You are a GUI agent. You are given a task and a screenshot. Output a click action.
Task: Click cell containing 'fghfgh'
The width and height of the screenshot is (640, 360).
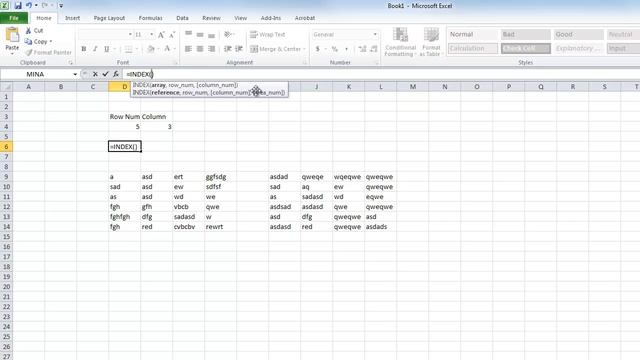tap(124, 217)
